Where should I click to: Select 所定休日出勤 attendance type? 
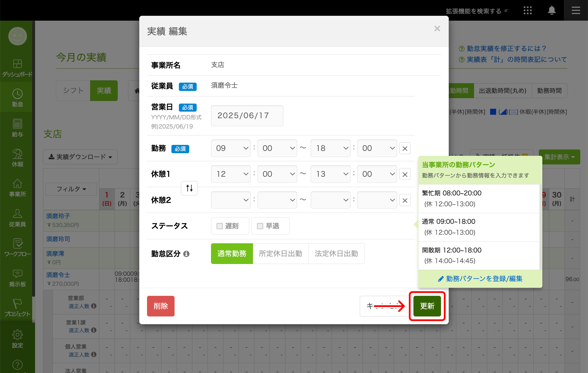pyautogui.click(x=281, y=254)
